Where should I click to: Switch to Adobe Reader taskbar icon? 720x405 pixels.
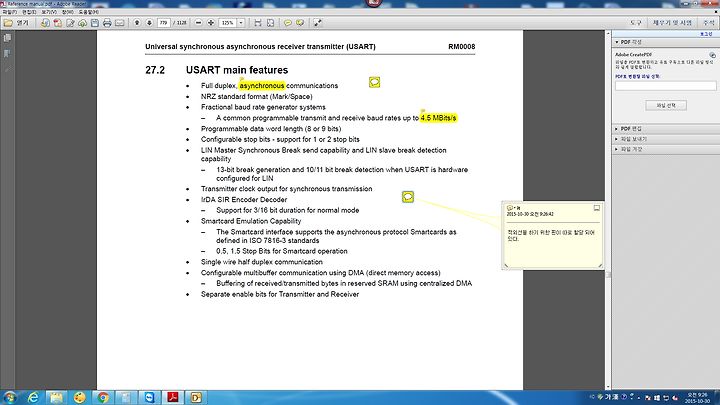[x=173, y=397]
